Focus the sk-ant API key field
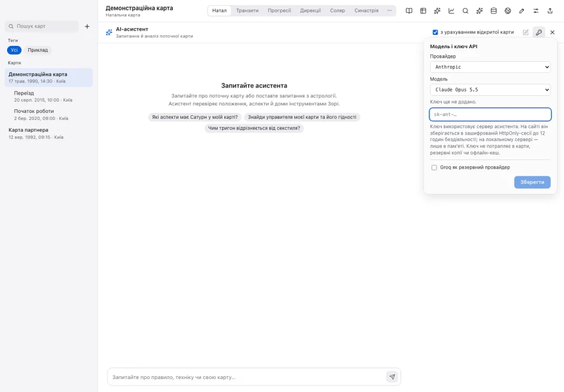Viewport: 564px width, 392px height. [x=490, y=115]
